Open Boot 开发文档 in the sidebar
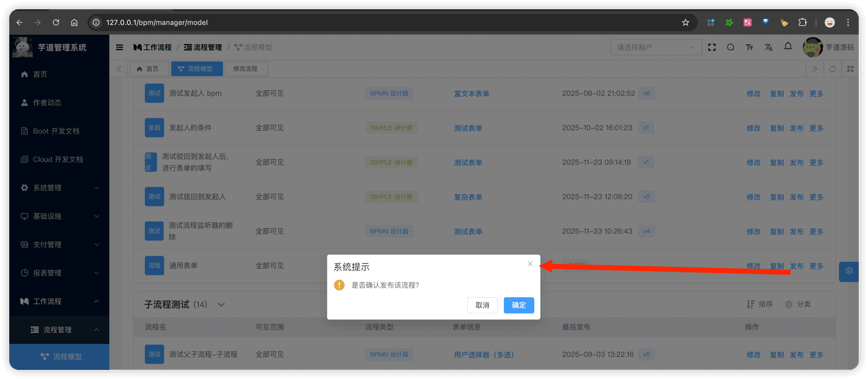The height and width of the screenshot is (379, 868). tap(59, 131)
